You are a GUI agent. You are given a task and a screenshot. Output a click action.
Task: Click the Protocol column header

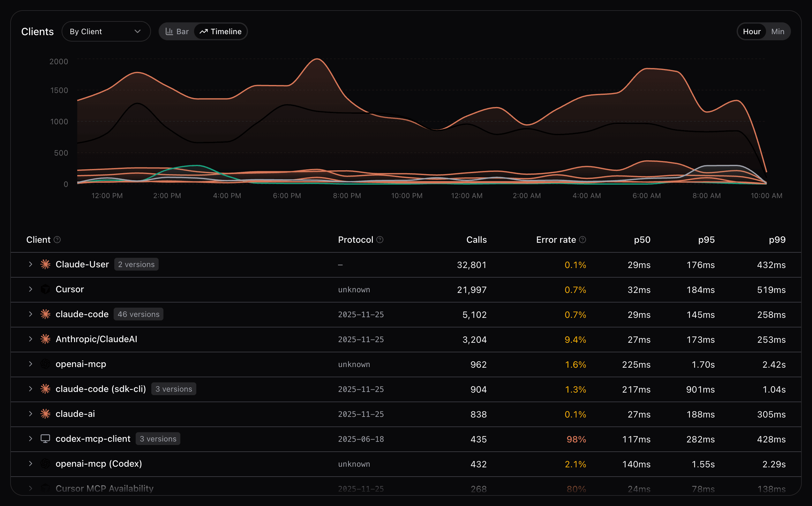coord(356,240)
